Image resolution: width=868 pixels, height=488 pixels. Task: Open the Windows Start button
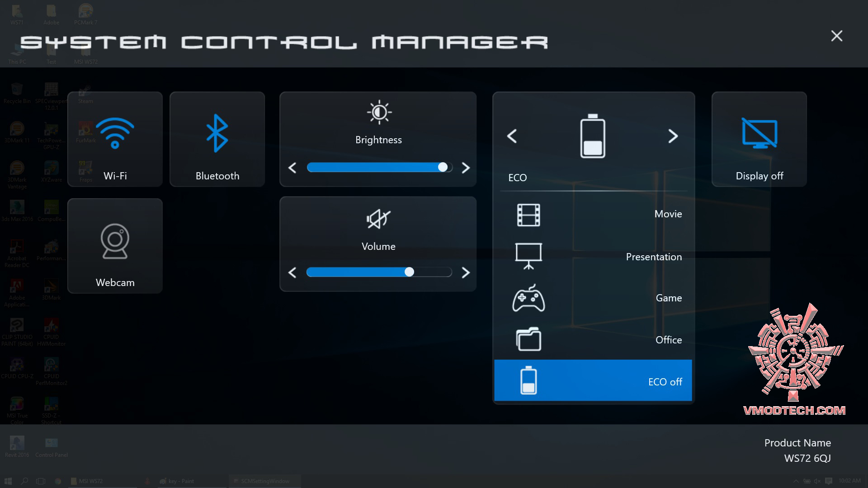[x=8, y=481]
